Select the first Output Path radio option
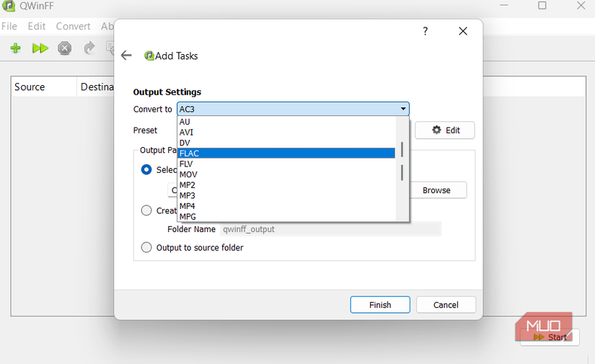Image resolution: width=595 pixels, height=364 pixels. (x=147, y=170)
